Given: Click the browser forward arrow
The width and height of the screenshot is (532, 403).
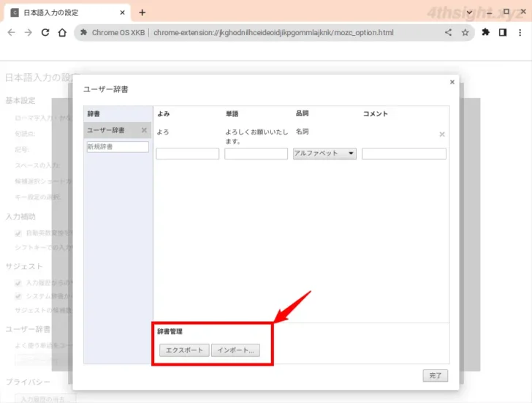Looking at the screenshot, I should (x=28, y=32).
